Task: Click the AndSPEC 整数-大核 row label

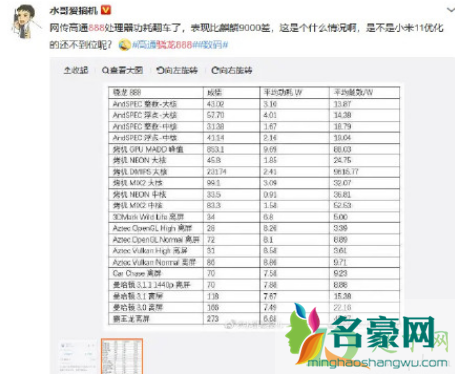Action: (145, 104)
